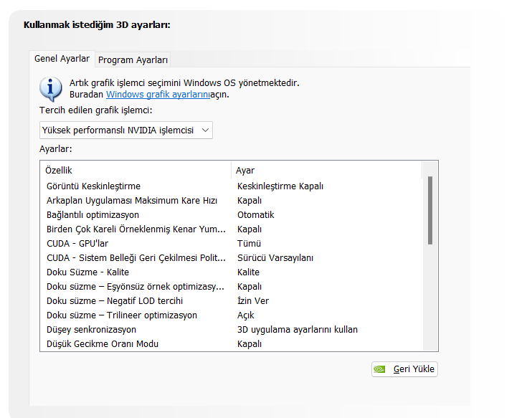Viewport: 532px width, 418px height.
Task: Select Arkaplan Uygulaması Maksimum Kare Hızı row
Action: (x=232, y=201)
